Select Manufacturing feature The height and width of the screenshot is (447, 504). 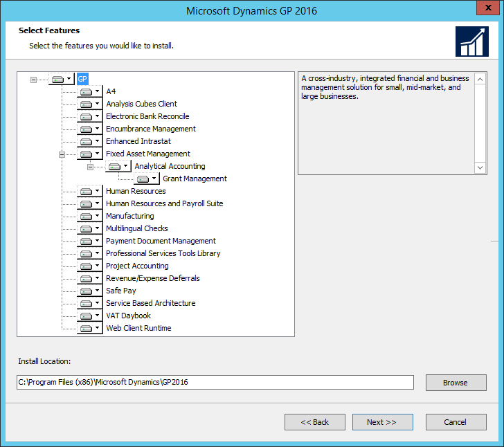[130, 216]
